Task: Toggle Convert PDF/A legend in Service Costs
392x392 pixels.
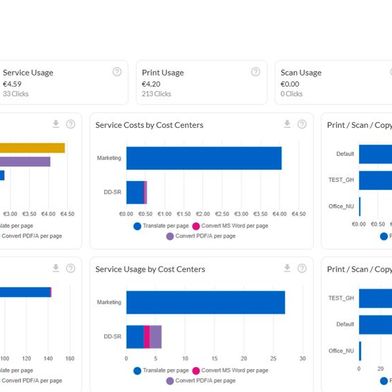Action: pos(201,236)
